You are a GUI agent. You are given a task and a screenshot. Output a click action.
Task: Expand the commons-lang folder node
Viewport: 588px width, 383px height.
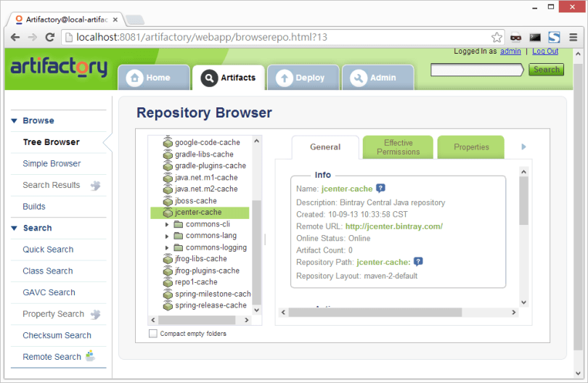tap(167, 236)
